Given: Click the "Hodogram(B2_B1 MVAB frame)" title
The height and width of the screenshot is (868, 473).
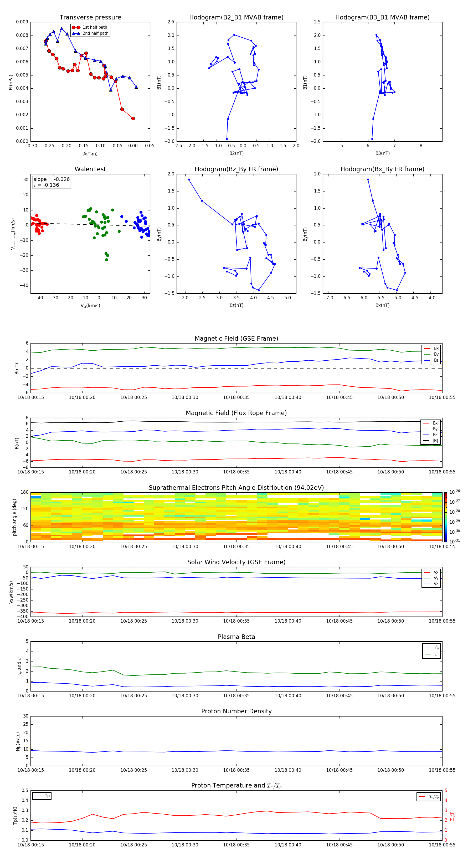Looking at the screenshot, I should point(236,17).
